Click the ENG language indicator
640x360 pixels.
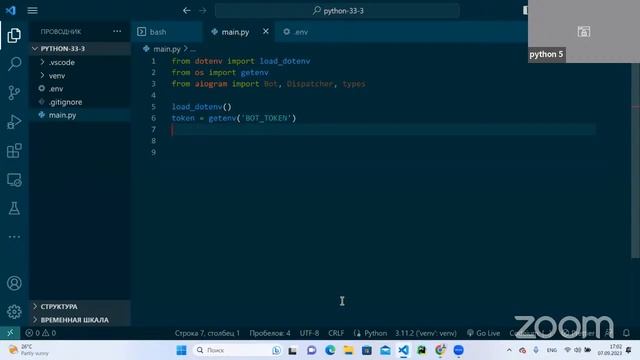pos(551,350)
